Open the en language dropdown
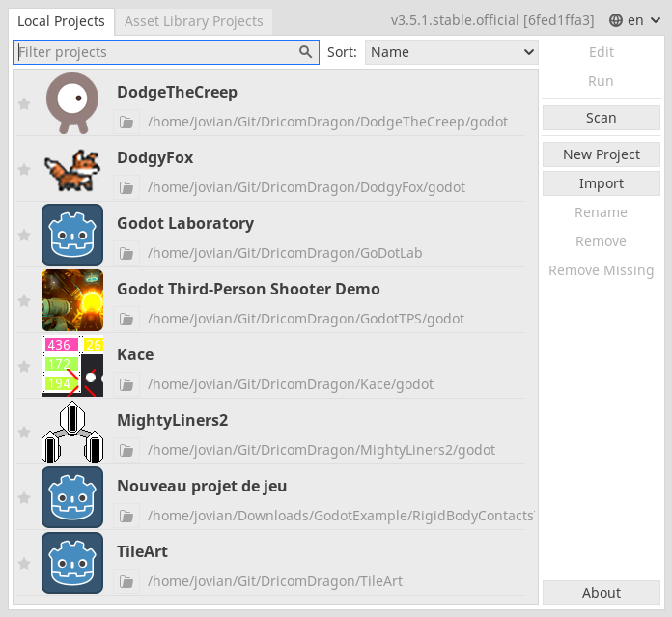 (634, 20)
